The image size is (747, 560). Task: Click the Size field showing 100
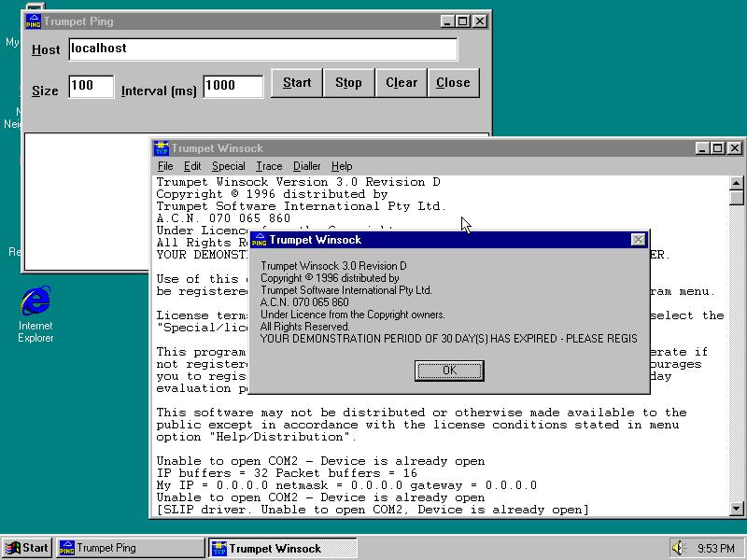(91, 87)
